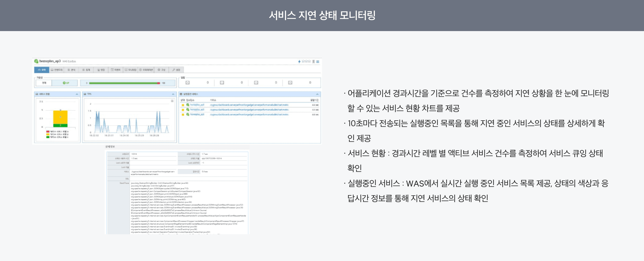This screenshot has height=261, width=644.
Task: Open first running service instance link
Action: [x=197, y=105]
